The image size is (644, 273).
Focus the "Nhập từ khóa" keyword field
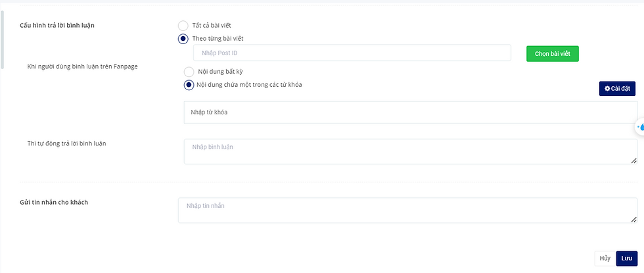coord(411,112)
